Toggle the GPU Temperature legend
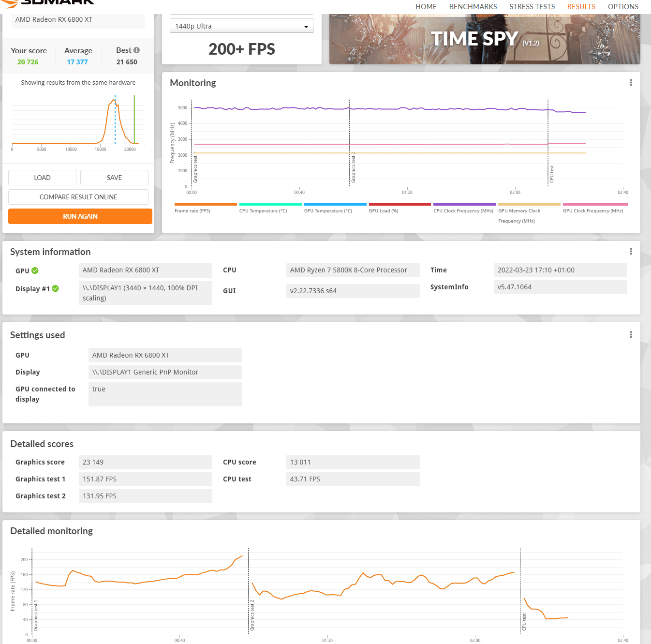The image size is (651, 644). pos(335,209)
